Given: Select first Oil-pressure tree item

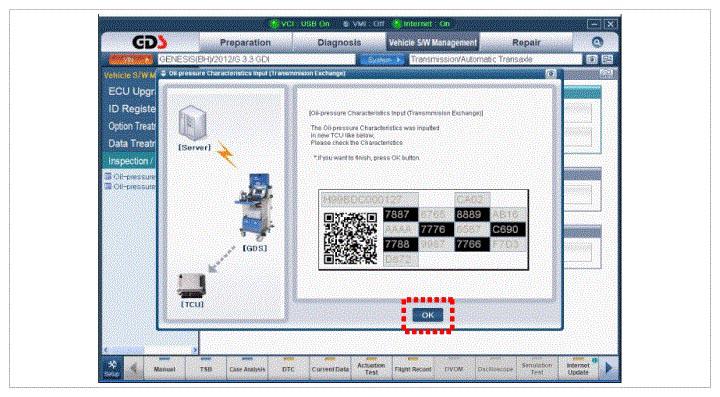Looking at the screenshot, I should pyautogui.click(x=130, y=177).
